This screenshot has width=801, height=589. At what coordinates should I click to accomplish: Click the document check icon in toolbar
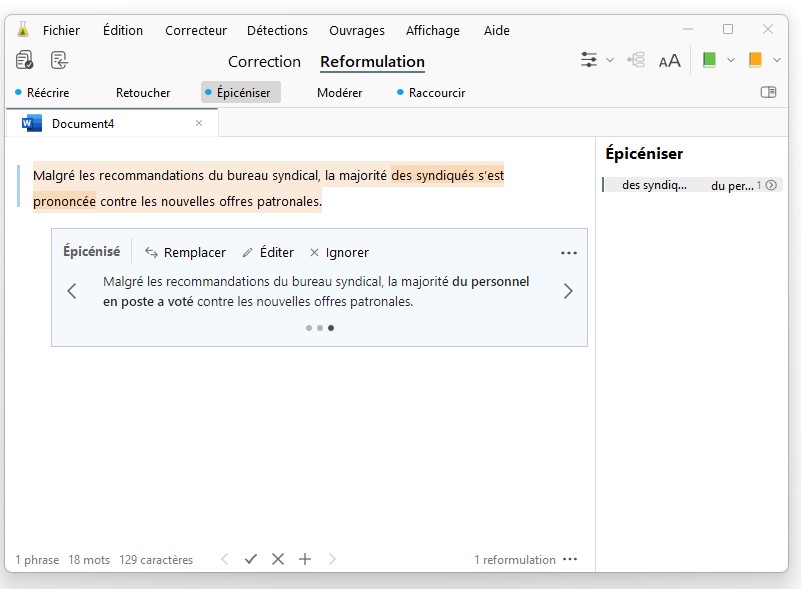coord(24,60)
